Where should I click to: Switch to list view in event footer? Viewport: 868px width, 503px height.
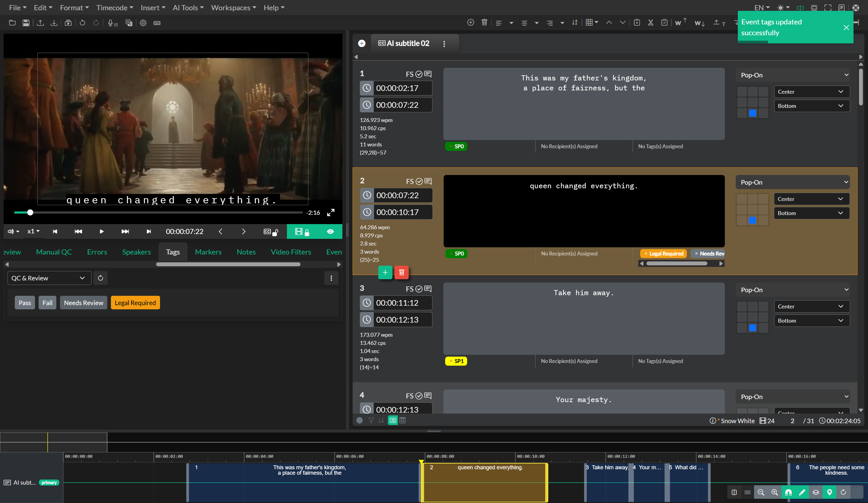pyautogui.click(x=393, y=420)
